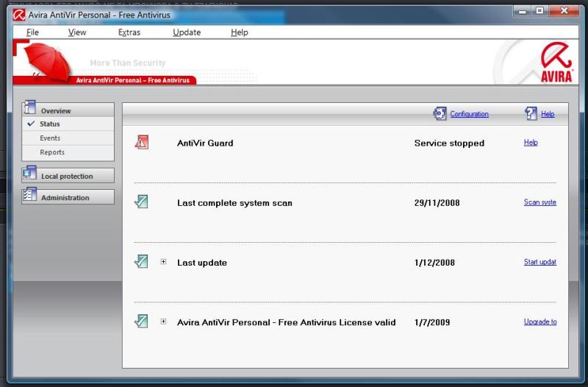Open the View menu
Image resolution: width=588 pixels, height=387 pixels.
[x=77, y=32]
